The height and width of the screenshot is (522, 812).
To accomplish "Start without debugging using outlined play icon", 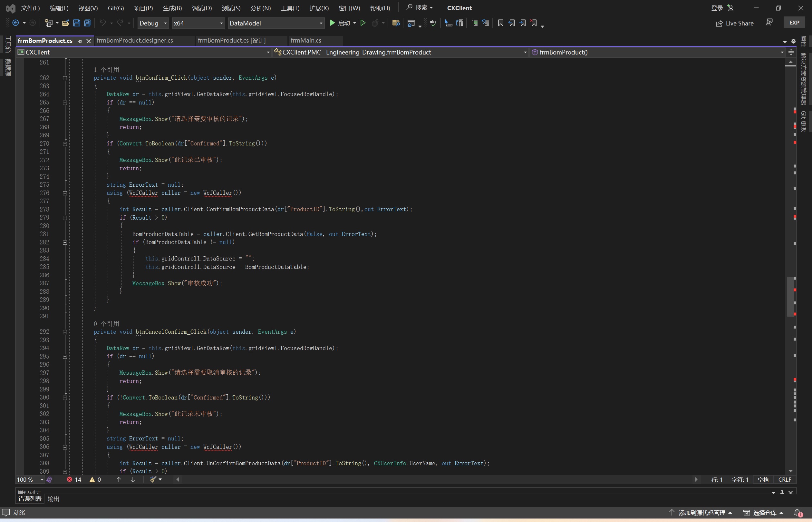I will coord(363,23).
